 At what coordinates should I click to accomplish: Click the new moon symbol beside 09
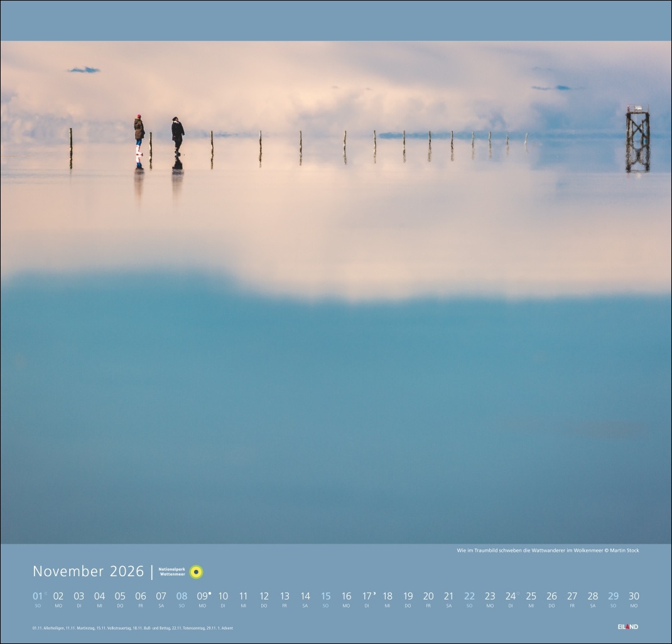pos(209,593)
